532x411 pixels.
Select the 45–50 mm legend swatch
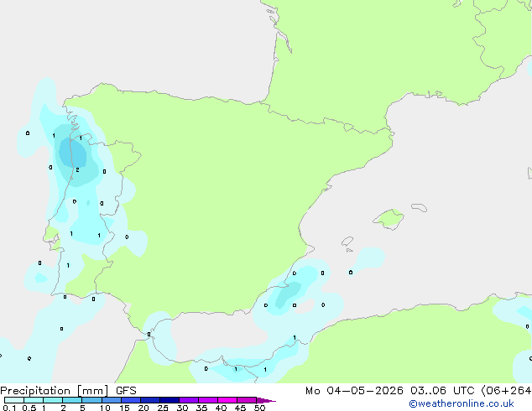click(x=247, y=400)
